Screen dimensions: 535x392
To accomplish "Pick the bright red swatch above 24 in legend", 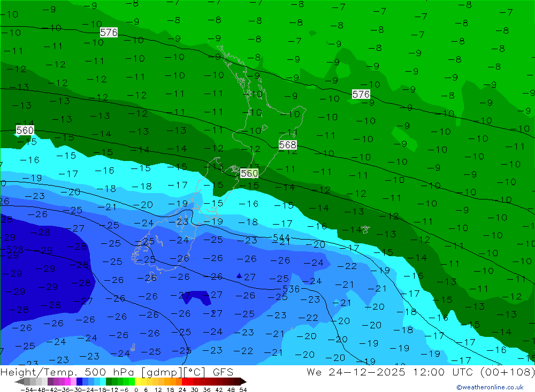I will 185,382.
